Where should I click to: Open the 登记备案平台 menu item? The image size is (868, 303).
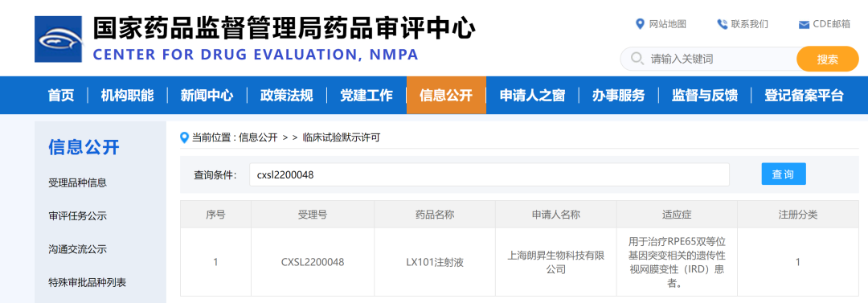(804, 96)
